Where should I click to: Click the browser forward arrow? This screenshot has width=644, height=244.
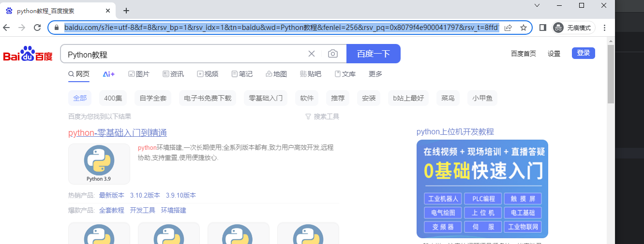tap(22, 28)
